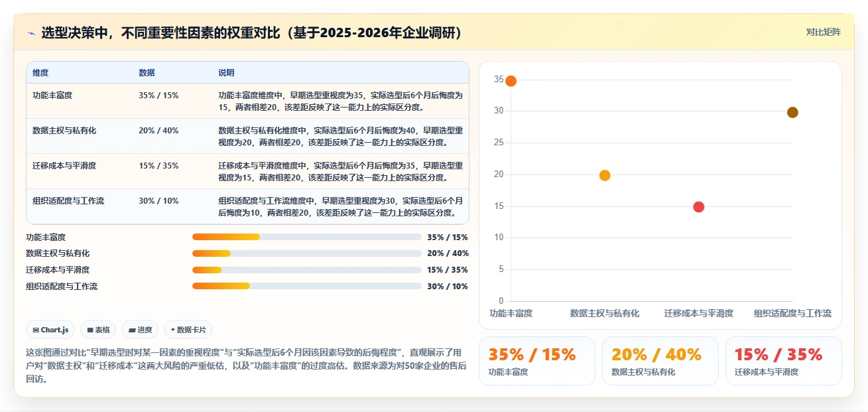Click the 迁移成本与平滑度 x-axis label
868x412 pixels.
pos(698,313)
